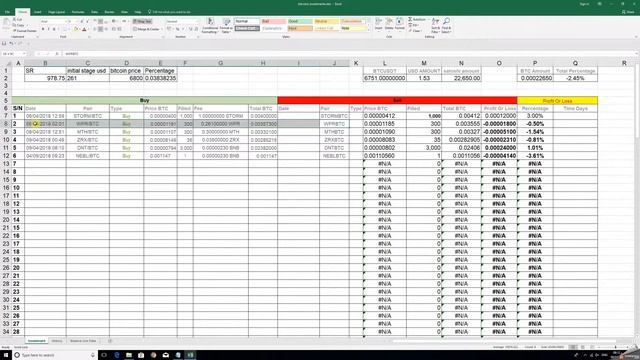Select the History sheet tab

click(57, 341)
